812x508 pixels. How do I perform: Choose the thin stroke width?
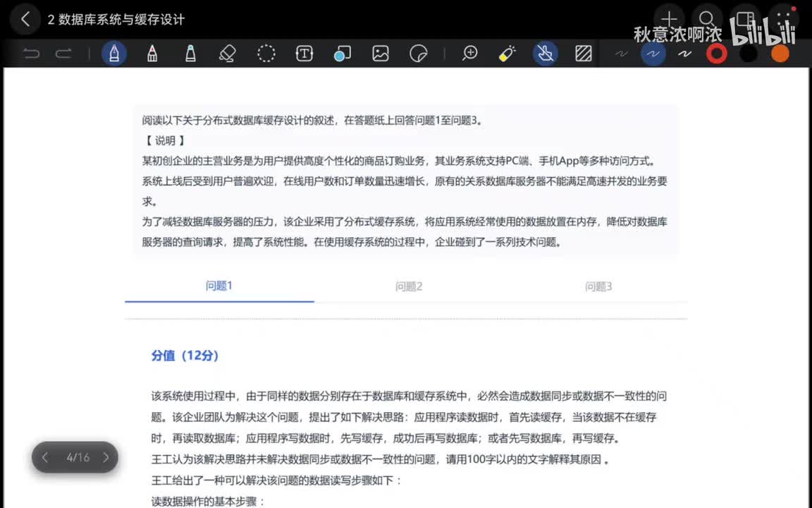622,54
